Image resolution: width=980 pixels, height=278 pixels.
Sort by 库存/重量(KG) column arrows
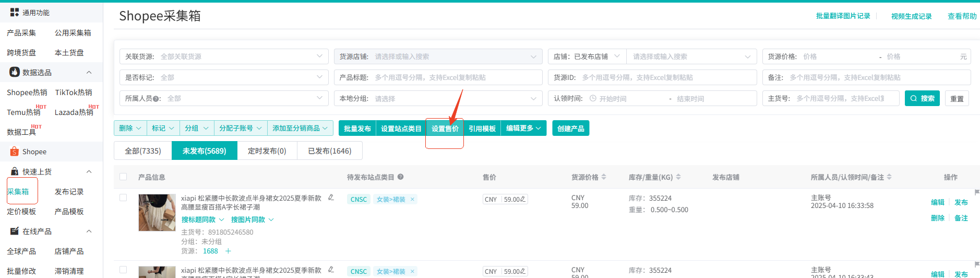[678, 177]
